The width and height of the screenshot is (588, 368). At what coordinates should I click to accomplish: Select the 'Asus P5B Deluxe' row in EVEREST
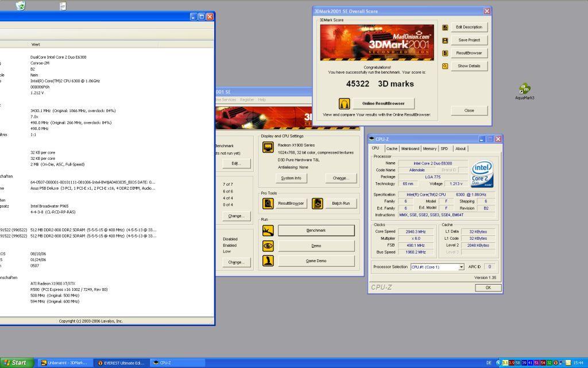click(x=92, y=188)
